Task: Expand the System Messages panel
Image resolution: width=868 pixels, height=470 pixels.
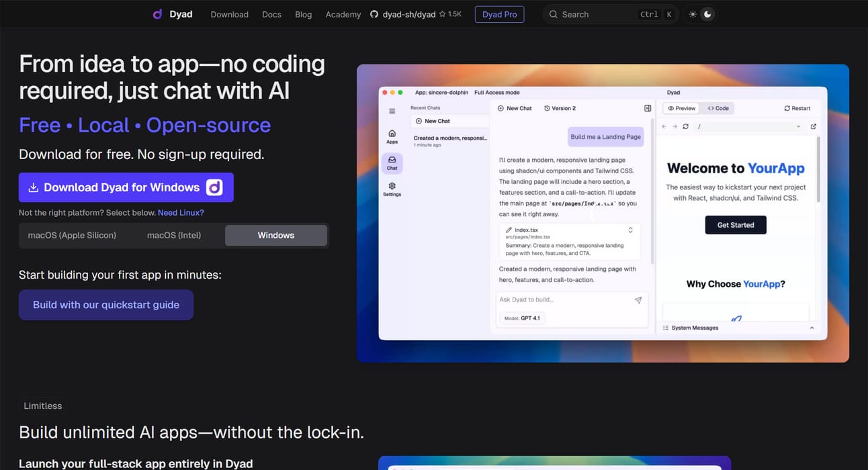Action: (738, 328)
